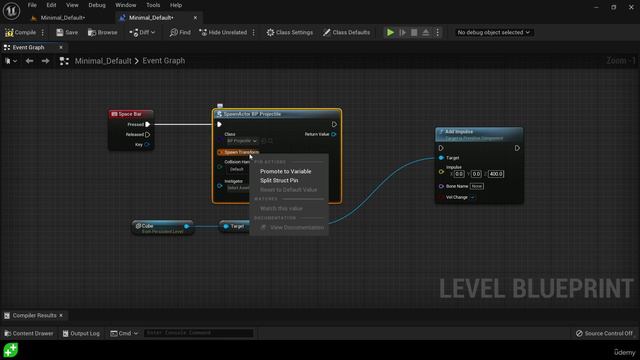Viewport: 640px width, 360px height.
Task: Open the Help menu
Action: 176,5
